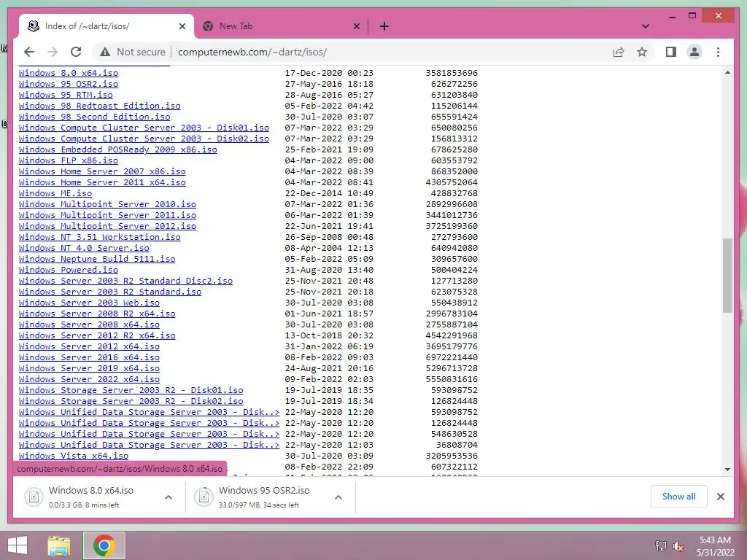Open Compute Cluster Server 2003 Disk02.iso
This screenshot has height=560, width=747.
[144, 139]
